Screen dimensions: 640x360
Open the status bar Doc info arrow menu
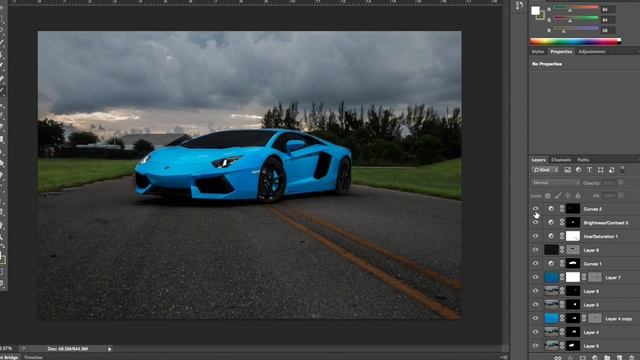[x=109, y=349]
